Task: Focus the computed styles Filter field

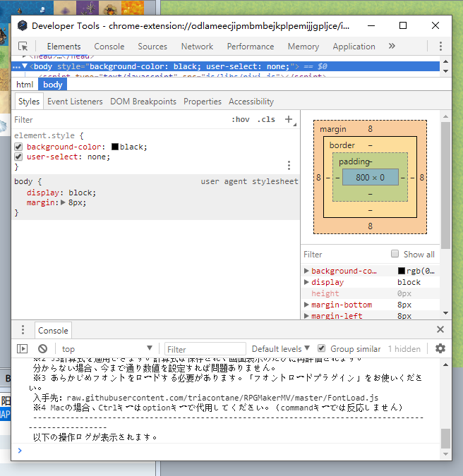Action: click(x=345, y=254)
